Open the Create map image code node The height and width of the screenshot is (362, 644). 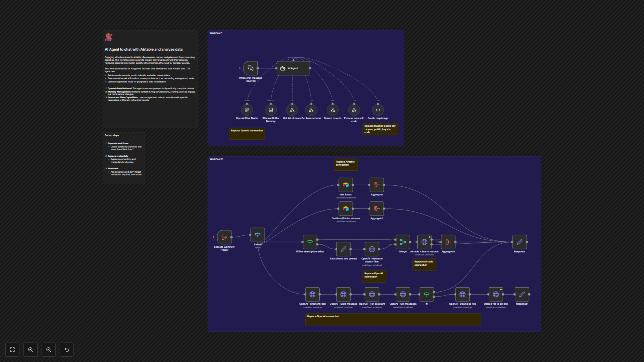point(378,110)
